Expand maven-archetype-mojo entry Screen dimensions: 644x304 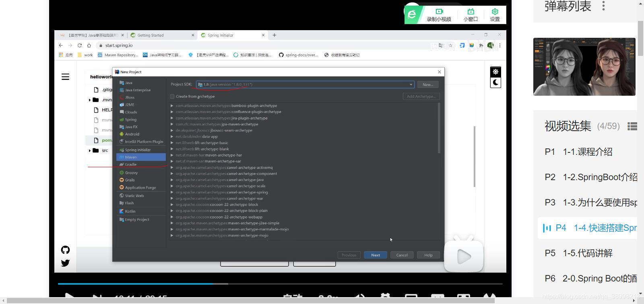click(x=172, y=236)
